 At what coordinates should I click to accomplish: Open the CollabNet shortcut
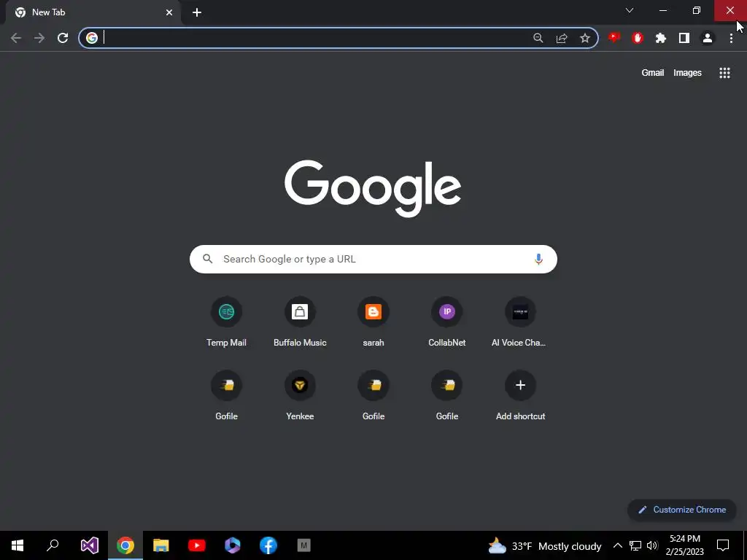click(447, 322)
